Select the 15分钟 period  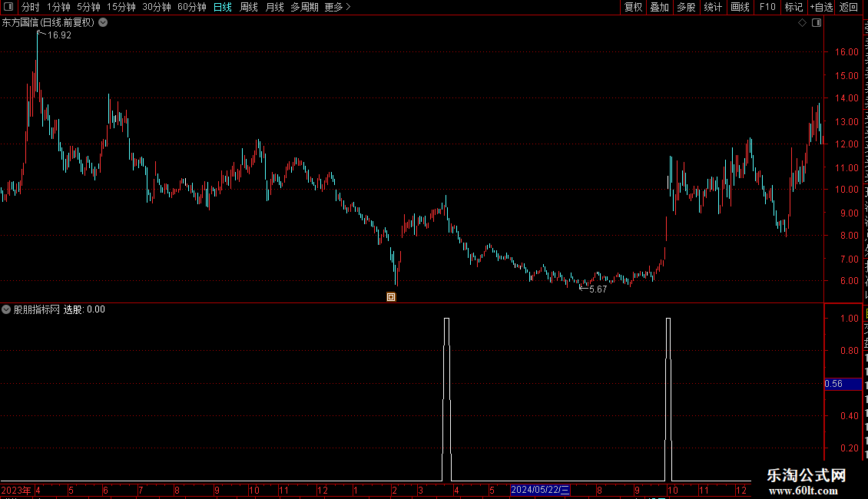(121, 7)
